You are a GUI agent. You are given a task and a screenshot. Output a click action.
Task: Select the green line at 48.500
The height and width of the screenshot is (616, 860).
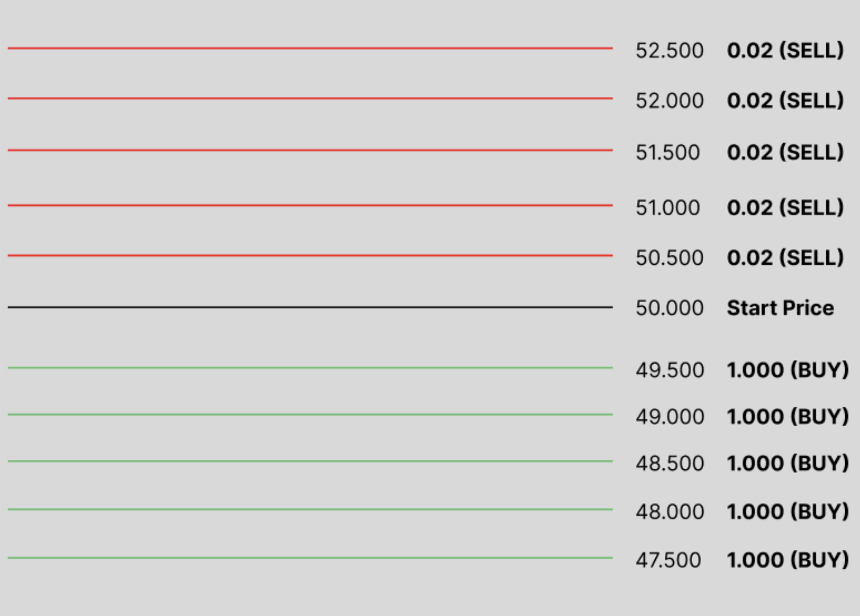tap(310, 461)
